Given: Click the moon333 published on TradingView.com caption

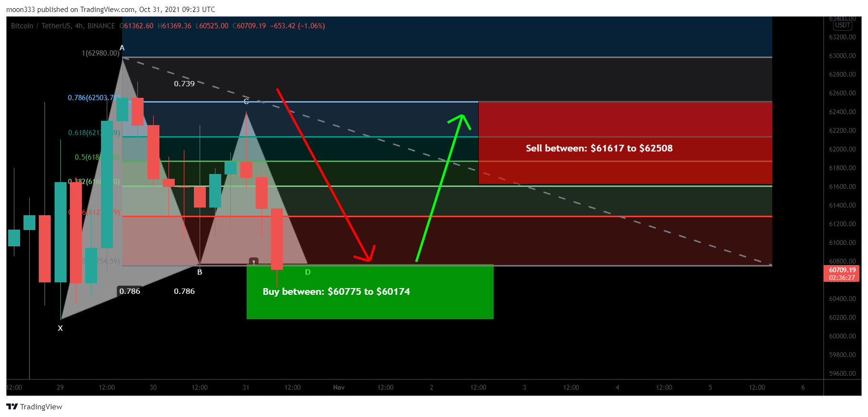Looking at the screenshot, I should 111,10.
